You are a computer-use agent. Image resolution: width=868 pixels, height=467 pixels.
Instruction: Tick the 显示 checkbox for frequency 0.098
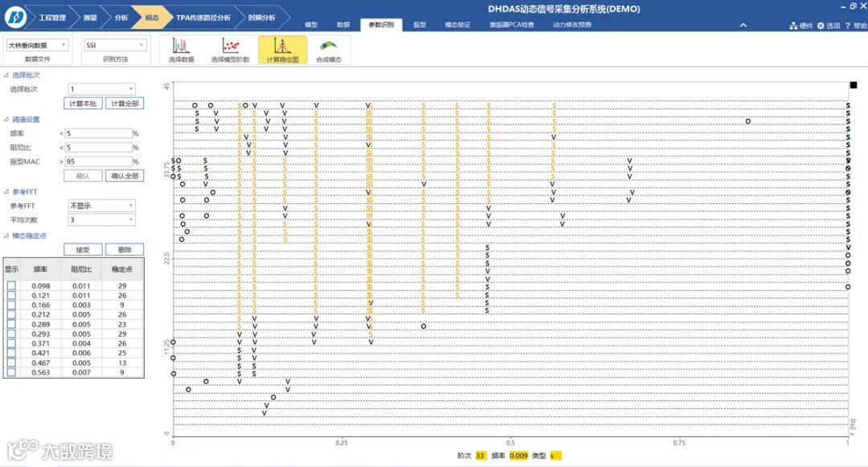pyautogui.click(x=11, y=285)
